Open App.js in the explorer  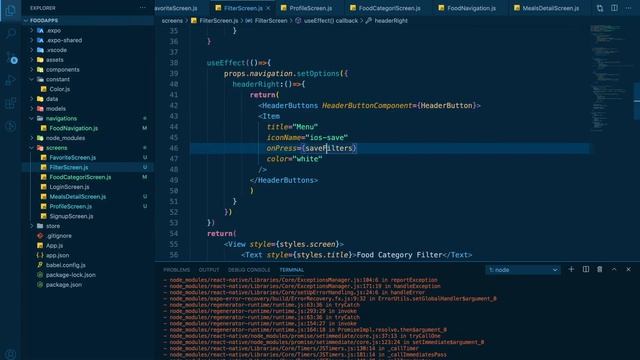coord(87,246)
